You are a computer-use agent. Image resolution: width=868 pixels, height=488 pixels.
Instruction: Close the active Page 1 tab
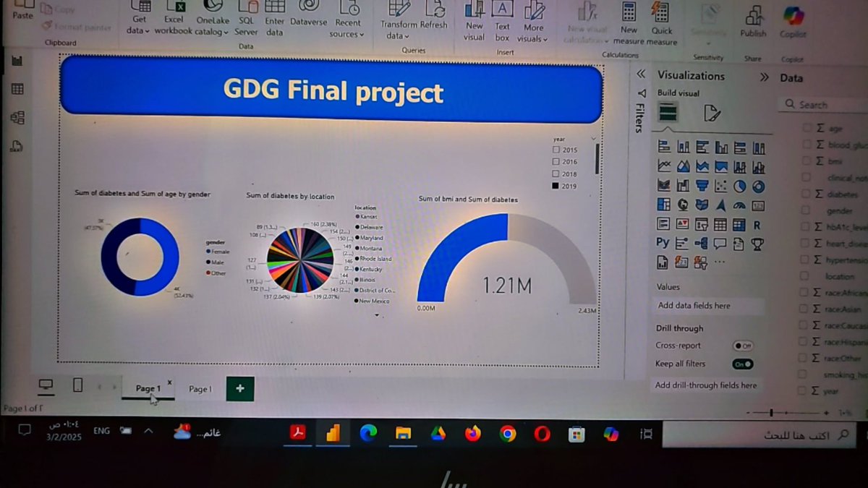pyautogui.click(x=170, y=382)
